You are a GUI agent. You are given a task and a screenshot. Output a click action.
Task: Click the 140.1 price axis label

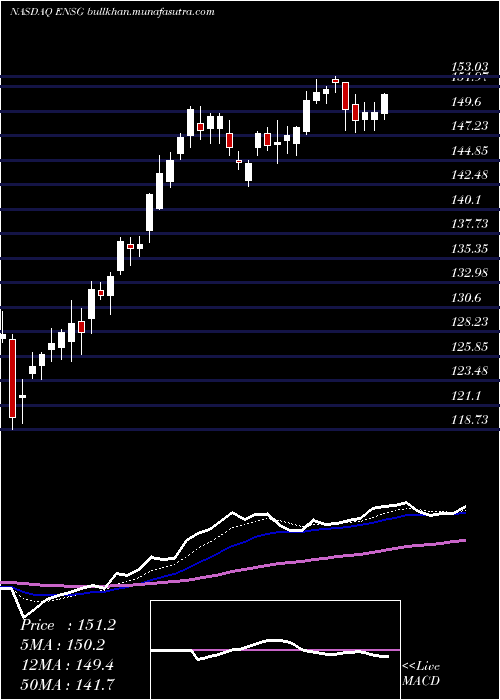(x=467, y=200)
